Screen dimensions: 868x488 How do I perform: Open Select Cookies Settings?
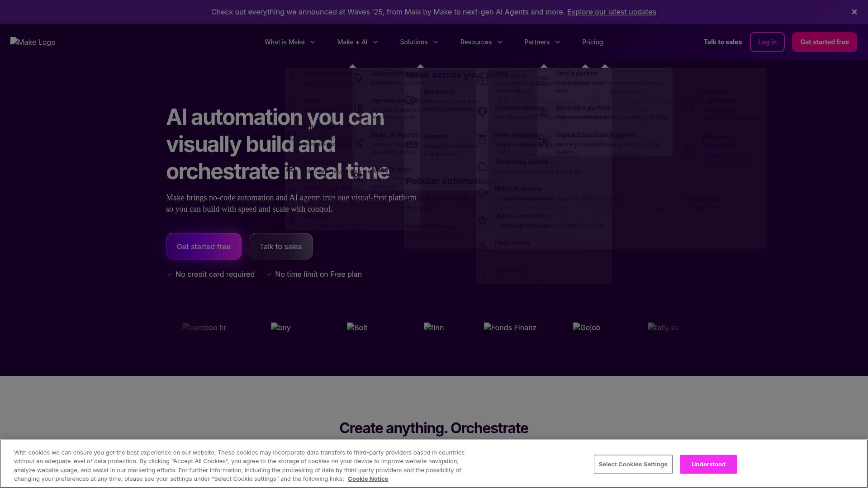(x=632, y=464)
